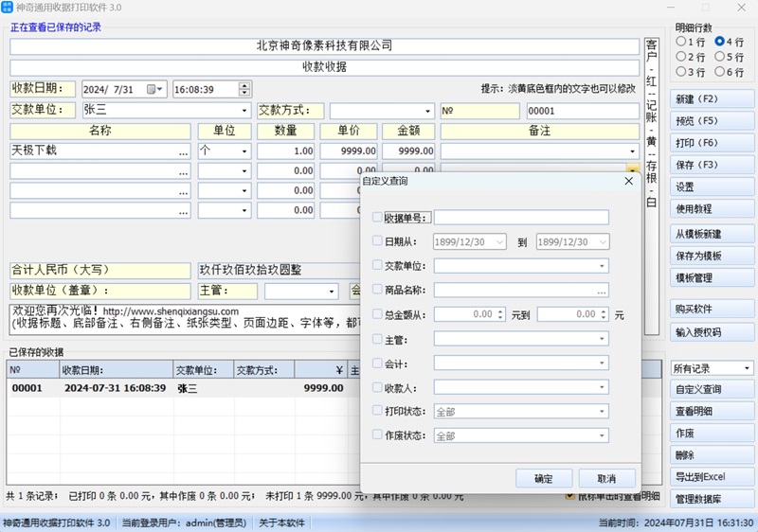
Task: Click the ellipsis button in 天极下载 row
Action: (x=183, y=151)
